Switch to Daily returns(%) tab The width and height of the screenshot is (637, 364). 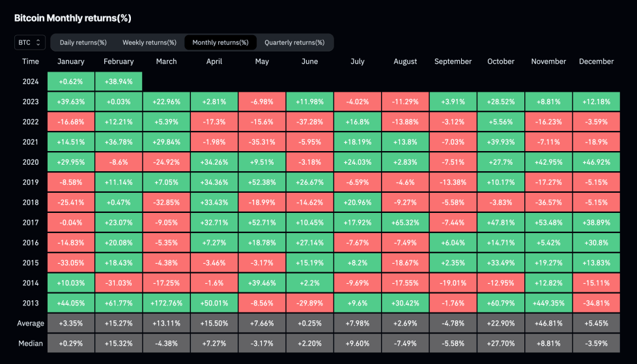(x=83, y=42)
